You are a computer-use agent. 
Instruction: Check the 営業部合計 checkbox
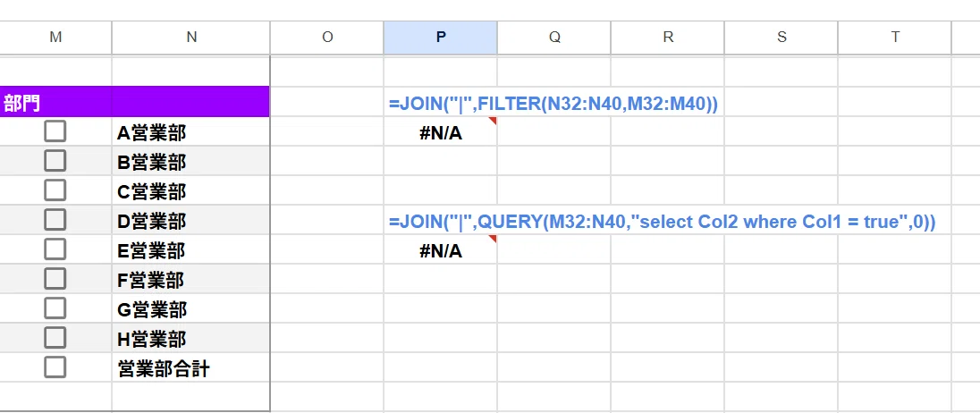tap(55, 367)
